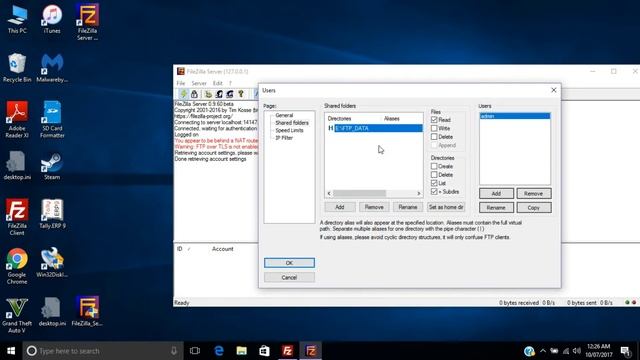Open Steam desktop icon

(52, 166)
